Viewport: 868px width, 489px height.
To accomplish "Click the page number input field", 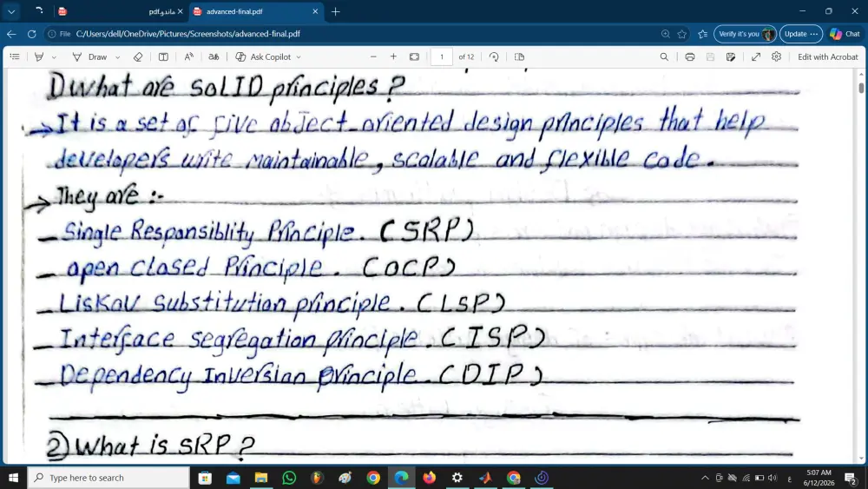I will pyautogui.click(x=442, y=56).
